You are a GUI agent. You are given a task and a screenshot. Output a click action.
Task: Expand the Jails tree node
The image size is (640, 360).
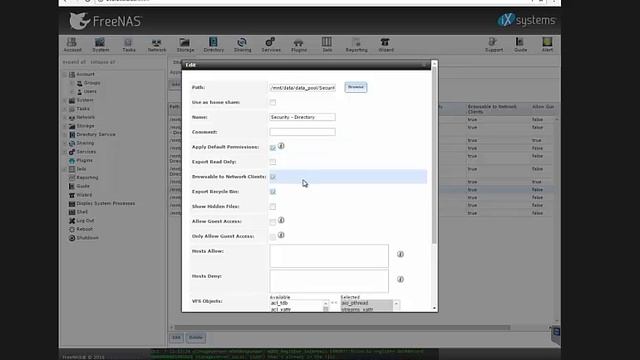pyautogui.click(x=65, y=169)
